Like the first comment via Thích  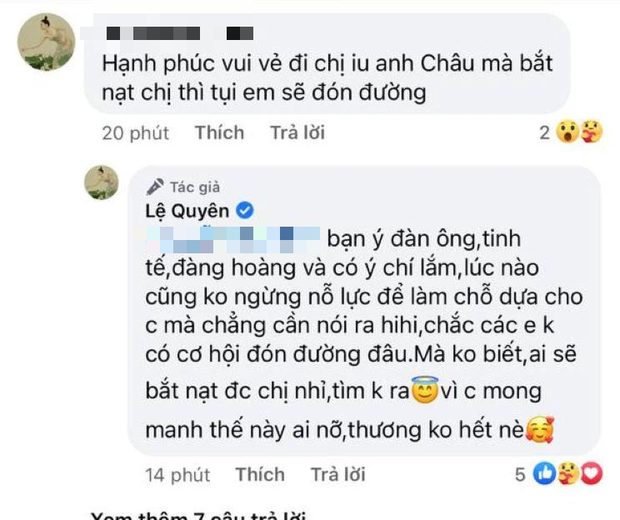click(219, 132)
